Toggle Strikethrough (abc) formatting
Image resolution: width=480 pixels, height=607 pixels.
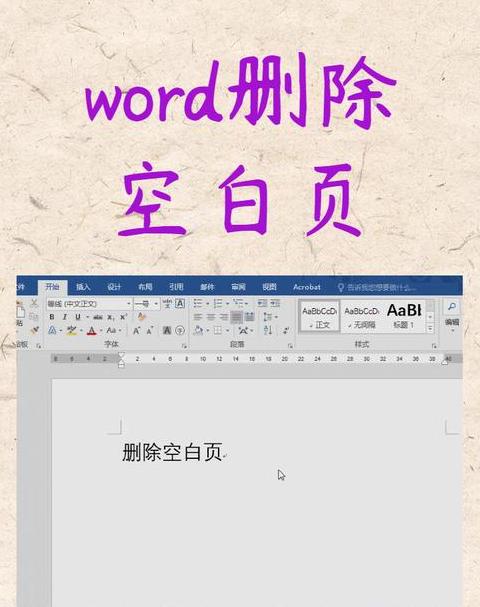(x=98, y=317)
